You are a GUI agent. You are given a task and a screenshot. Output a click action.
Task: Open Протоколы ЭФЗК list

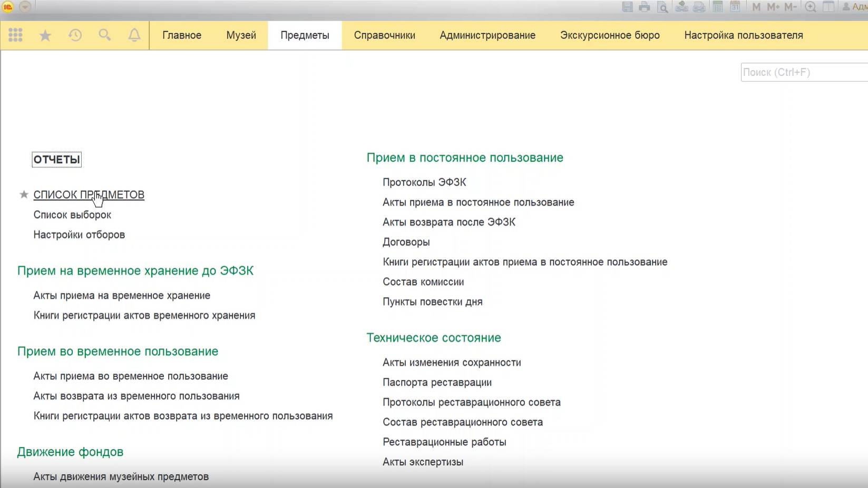[424, 182]
